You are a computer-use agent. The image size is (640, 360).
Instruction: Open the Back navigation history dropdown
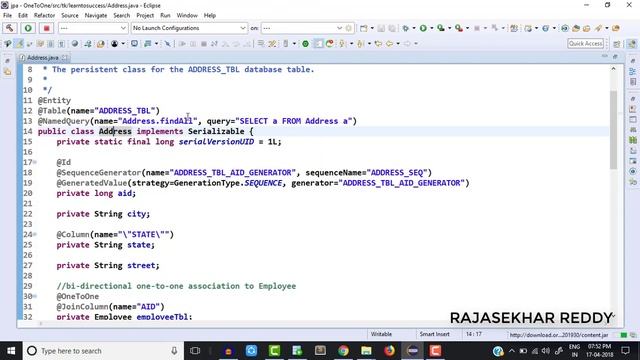tap(398, 44)
